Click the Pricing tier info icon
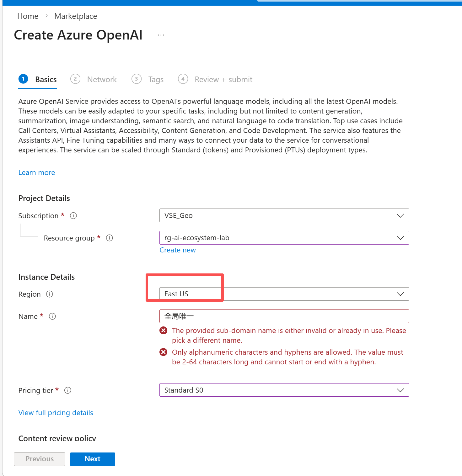This screenshot has width=462, height=476. click(68, 390)
